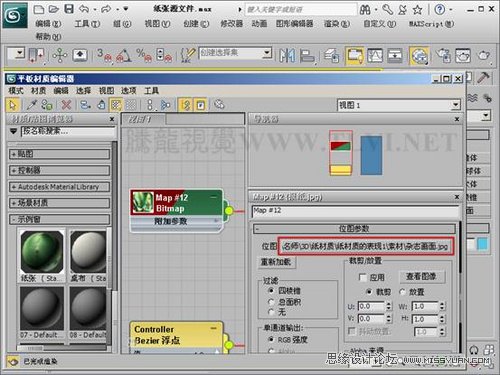The image size is (500, 375).
Task: Select the 裁剪 radio button
Action: coord(369,292)
